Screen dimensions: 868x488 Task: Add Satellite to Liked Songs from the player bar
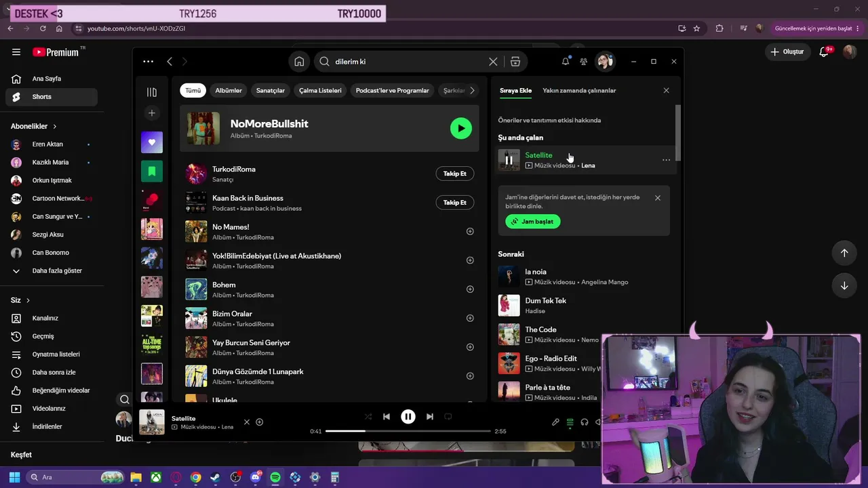pyautogui.click(x=259, y=422)
